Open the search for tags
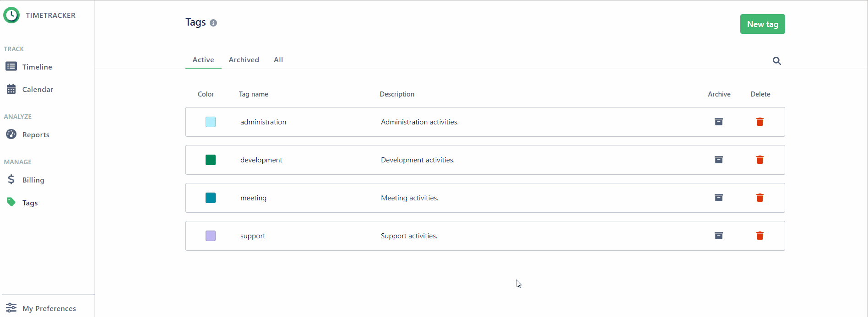This screenshot has height=317, width=868. [x=776, y=61]
